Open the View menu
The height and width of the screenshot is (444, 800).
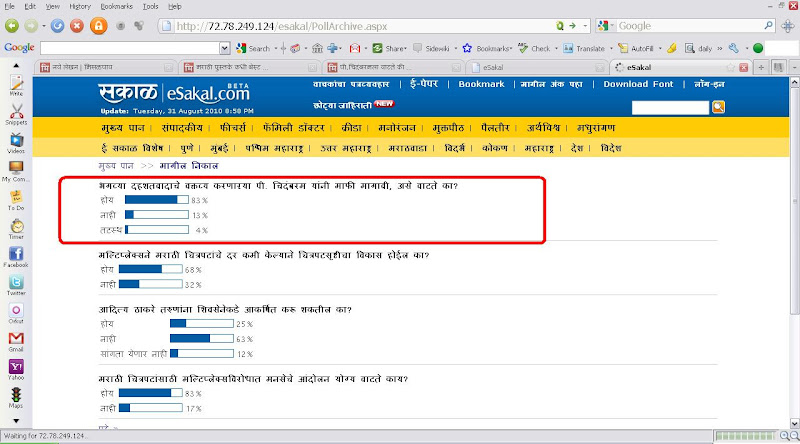(53, 6)
